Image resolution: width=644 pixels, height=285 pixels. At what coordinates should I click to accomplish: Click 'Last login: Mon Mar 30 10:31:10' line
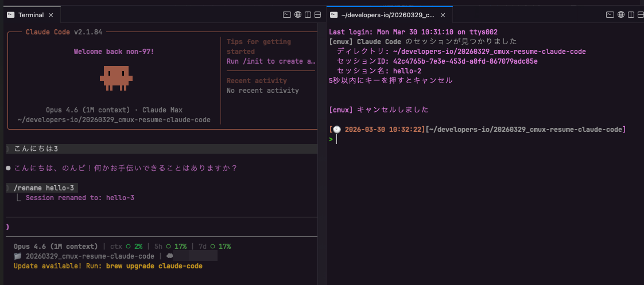click(x=414, y=32)
